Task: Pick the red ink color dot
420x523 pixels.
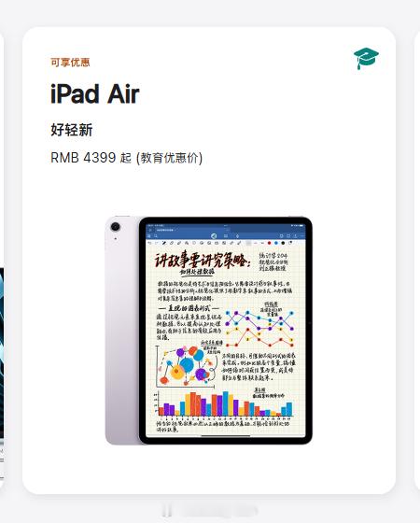Action: click(270, 243)
